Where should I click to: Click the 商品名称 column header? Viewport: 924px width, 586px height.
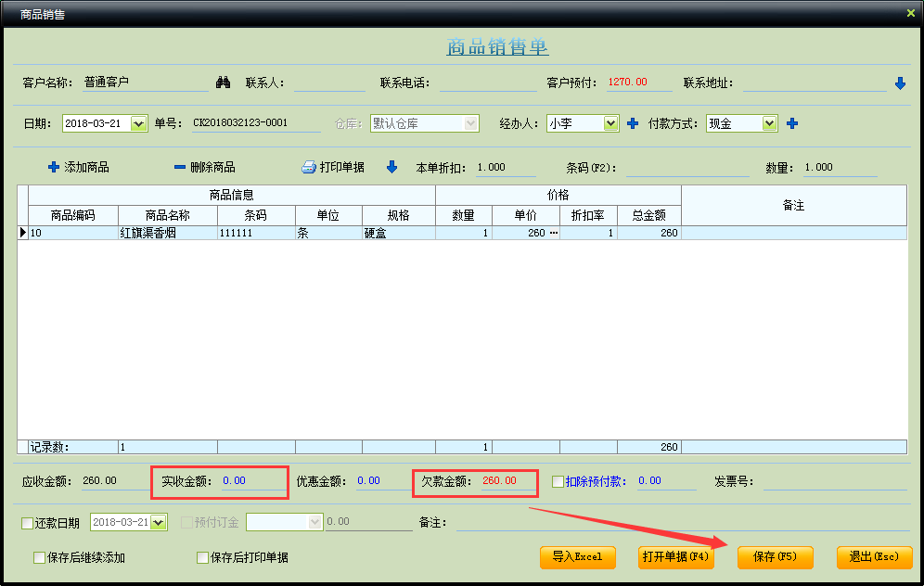(x=168, y=215)
